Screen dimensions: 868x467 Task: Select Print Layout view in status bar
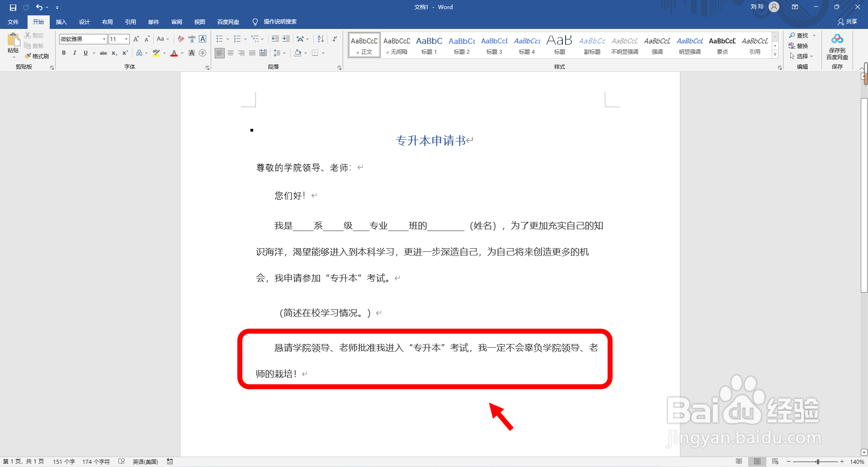757,462
